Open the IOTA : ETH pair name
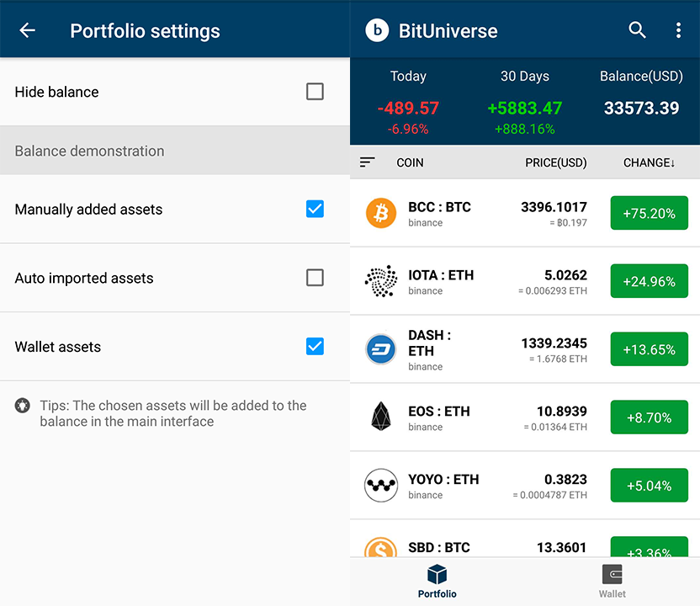This screenshot has height=606, width=700. [441, 275]
